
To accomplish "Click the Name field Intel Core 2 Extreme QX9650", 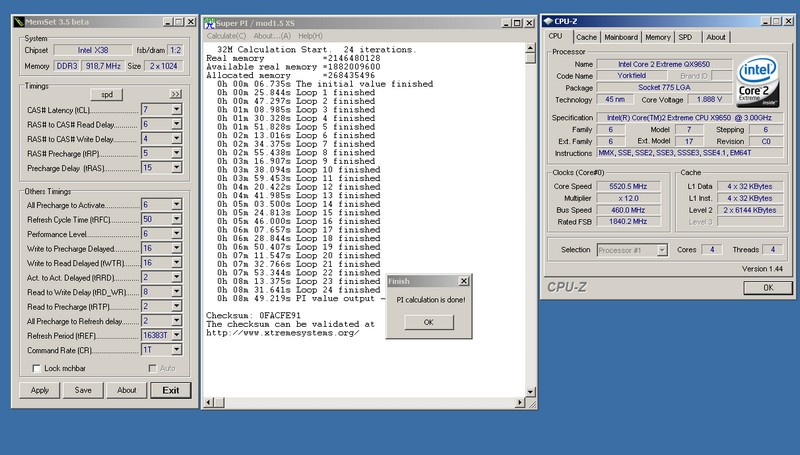I will (664, 64).
